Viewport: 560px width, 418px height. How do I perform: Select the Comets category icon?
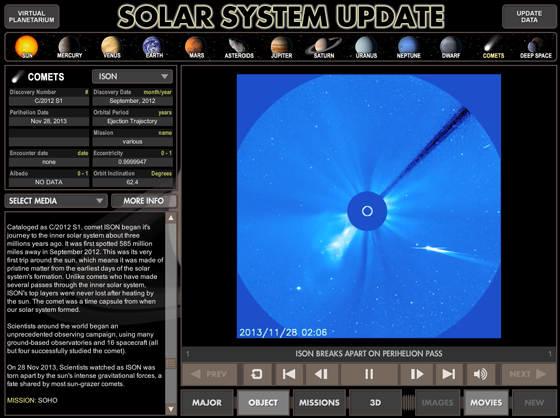(x=493, y=47)
